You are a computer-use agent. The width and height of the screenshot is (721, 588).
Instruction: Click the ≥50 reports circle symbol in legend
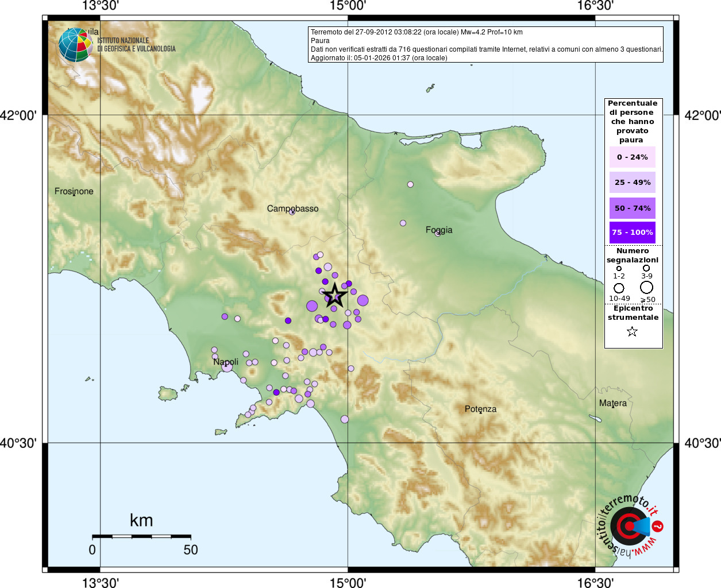647,287
